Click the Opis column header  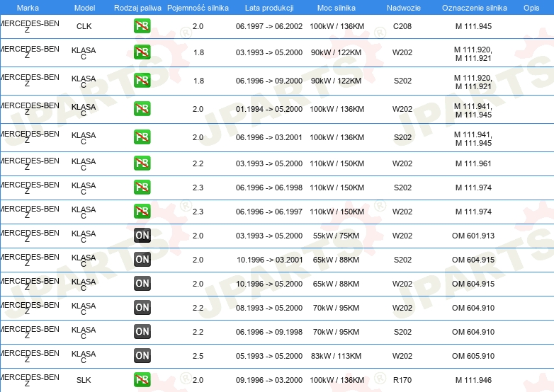coord(531,8)
